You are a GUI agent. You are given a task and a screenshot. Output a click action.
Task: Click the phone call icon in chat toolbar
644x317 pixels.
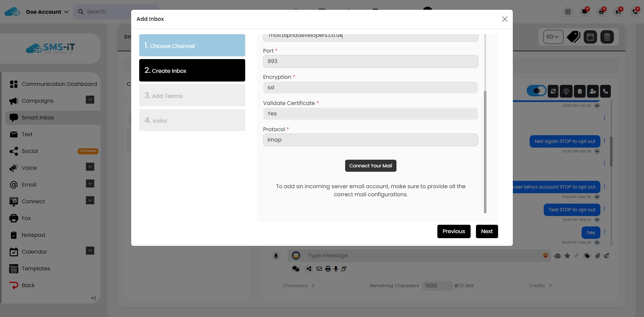pyautogui.click(x=605, y=91)
